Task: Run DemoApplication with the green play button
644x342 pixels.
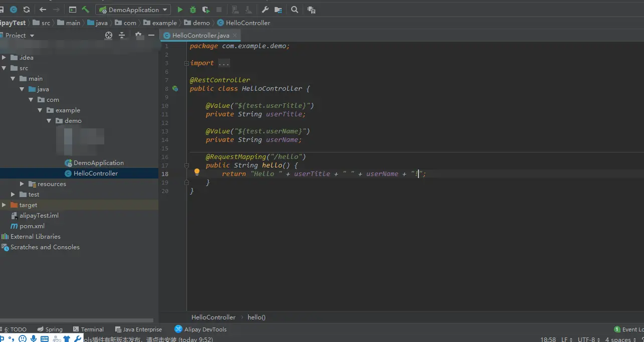Action: 180,10
